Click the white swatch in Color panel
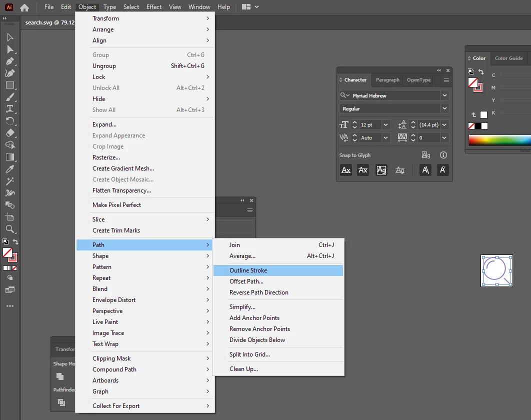531x420 pixels. coord(484,126)
